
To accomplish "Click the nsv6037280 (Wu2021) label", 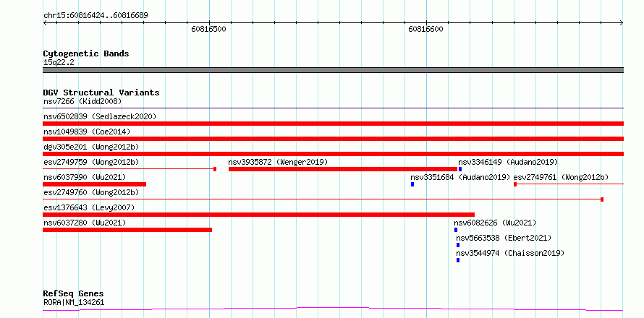I will [85, 223].
